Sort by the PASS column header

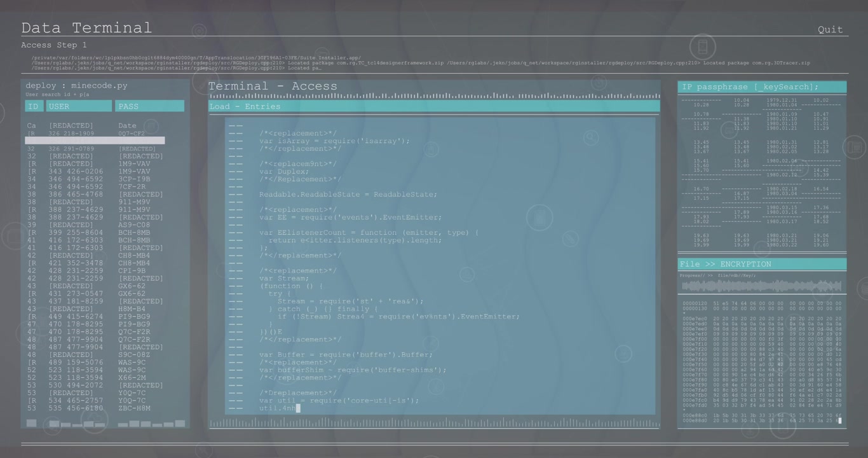150,106
